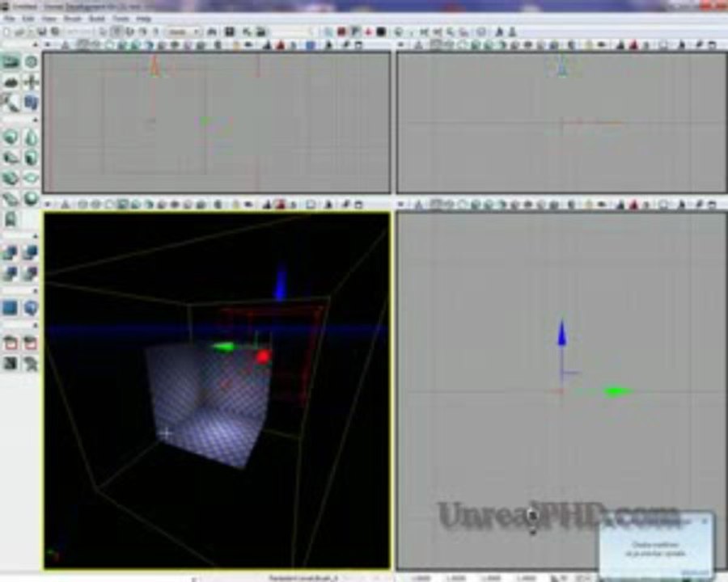Choose the Cone builder brush

31,137
